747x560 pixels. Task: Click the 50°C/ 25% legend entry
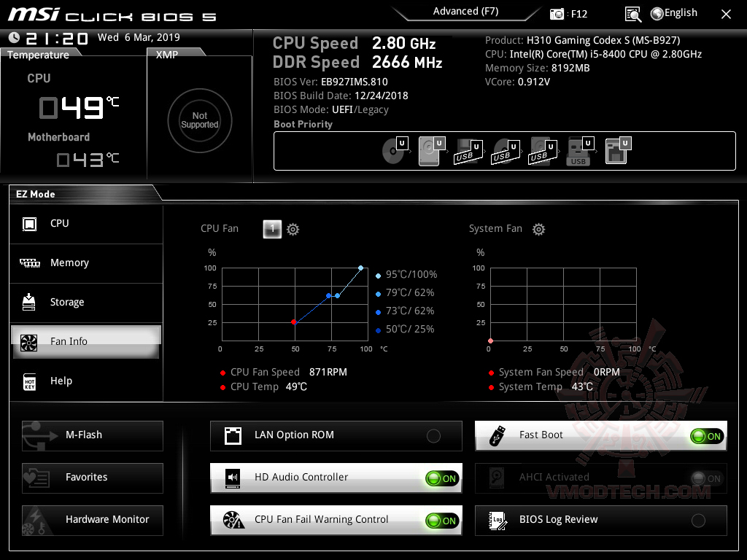pyautogui.click(x=406, y=330)
